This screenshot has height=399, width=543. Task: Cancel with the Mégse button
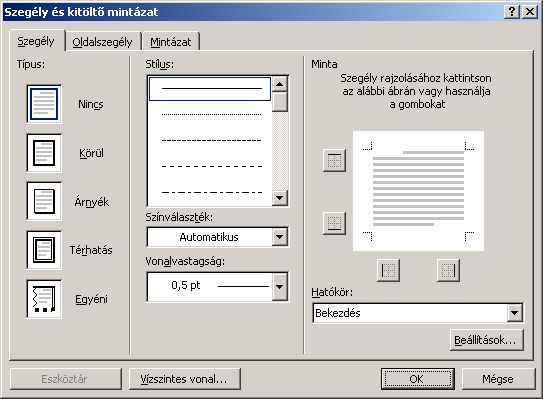pos(498,379)
